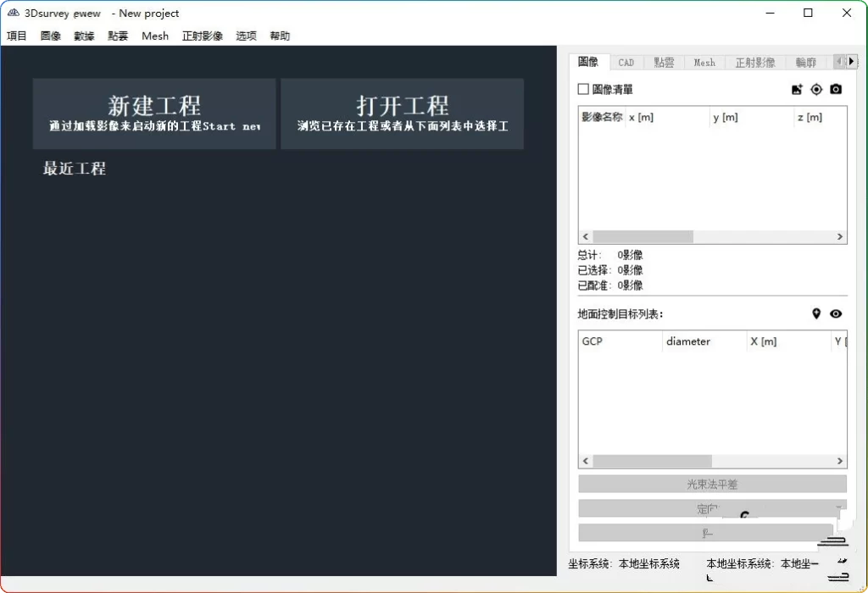Click the add GCP location pin icon
Viewport: 868px width, 593px height.
[816, 313]
